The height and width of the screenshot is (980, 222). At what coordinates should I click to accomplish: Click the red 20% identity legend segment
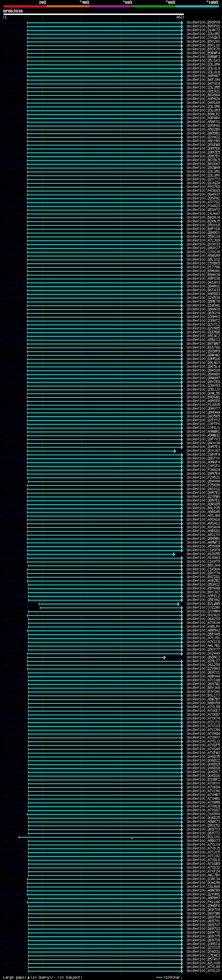pos(25,6)
